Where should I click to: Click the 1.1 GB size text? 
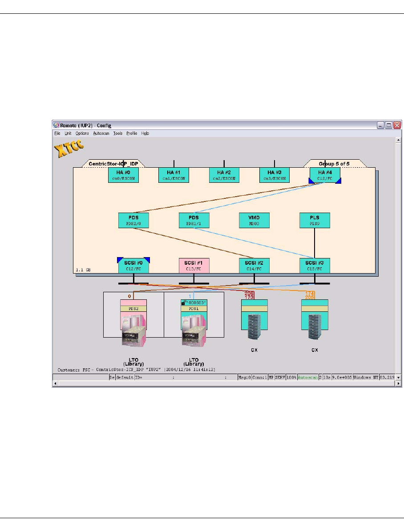click(83, 270)
